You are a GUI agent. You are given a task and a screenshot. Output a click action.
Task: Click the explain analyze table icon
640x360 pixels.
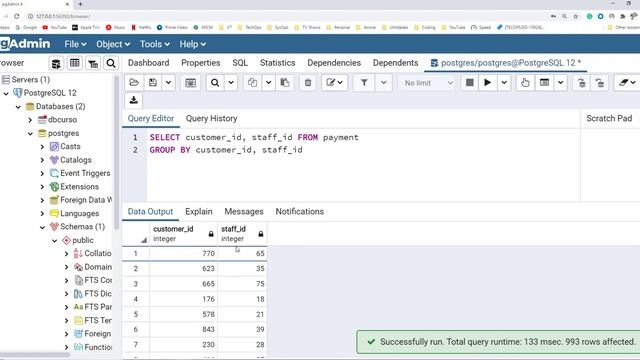click(544, 83)
